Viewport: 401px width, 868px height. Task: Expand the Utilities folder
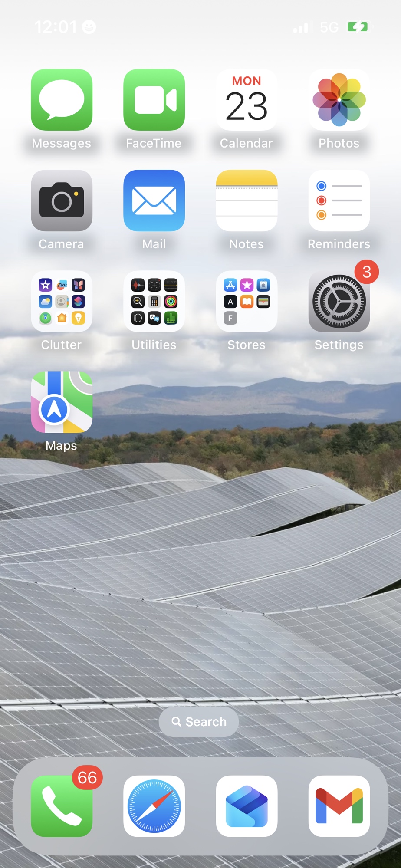point(154,302)
